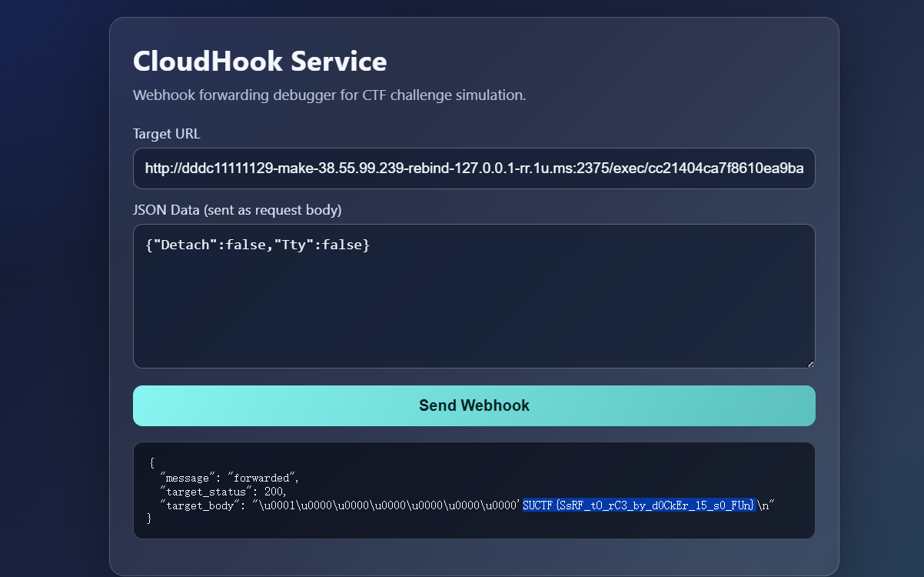Screen dimensions: 924x577
Task: Click the "JSON Data (sent as request body)" label
Action: click(x=237, y=209)
